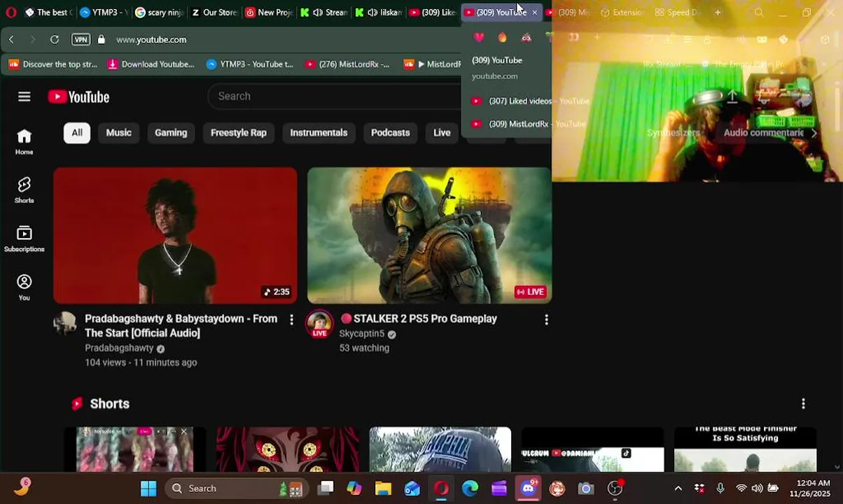This screenshot has width=843, height=504.
Task: Choose (307) Liked videos in tab list
Action: [531, 101]
